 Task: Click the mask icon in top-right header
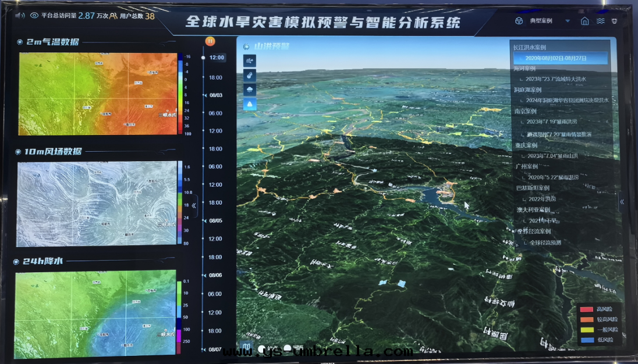(x=614, y=22)
